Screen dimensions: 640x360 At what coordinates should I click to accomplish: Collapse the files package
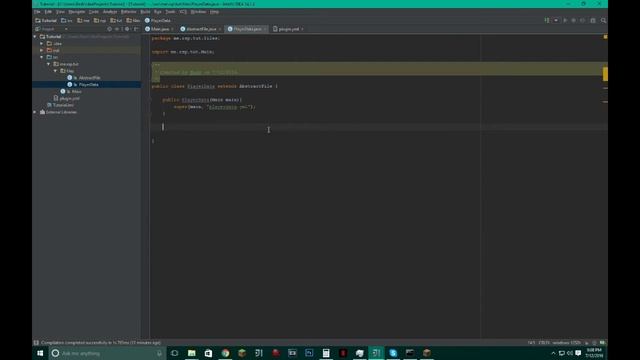click(56, 71)
